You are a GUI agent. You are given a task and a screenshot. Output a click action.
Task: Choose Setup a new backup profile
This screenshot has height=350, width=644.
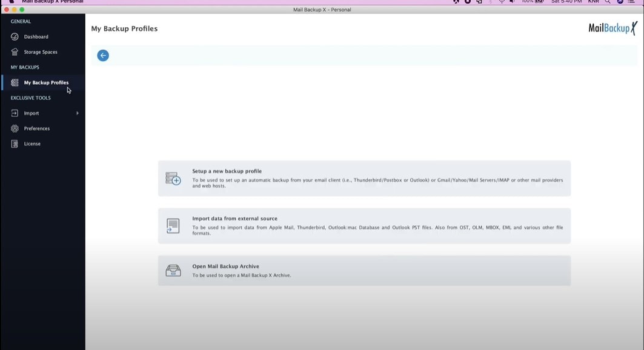[364, 179]
